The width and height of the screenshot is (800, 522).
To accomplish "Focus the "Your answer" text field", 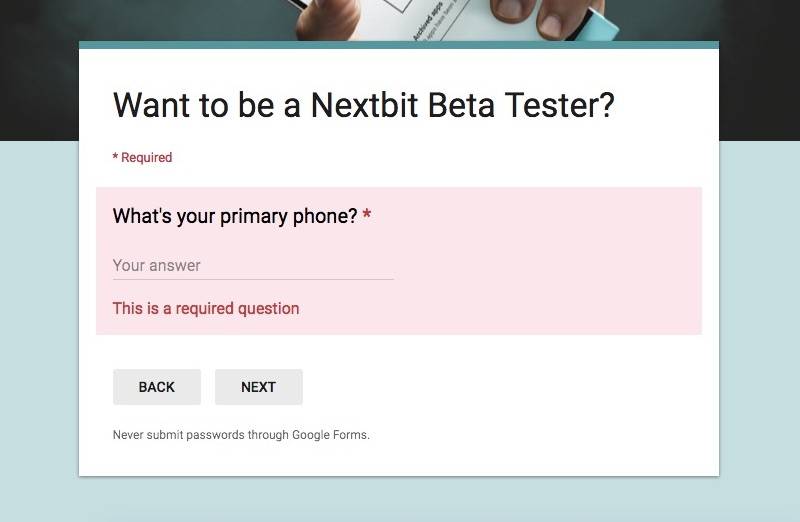I will click(x=252, y=265).
